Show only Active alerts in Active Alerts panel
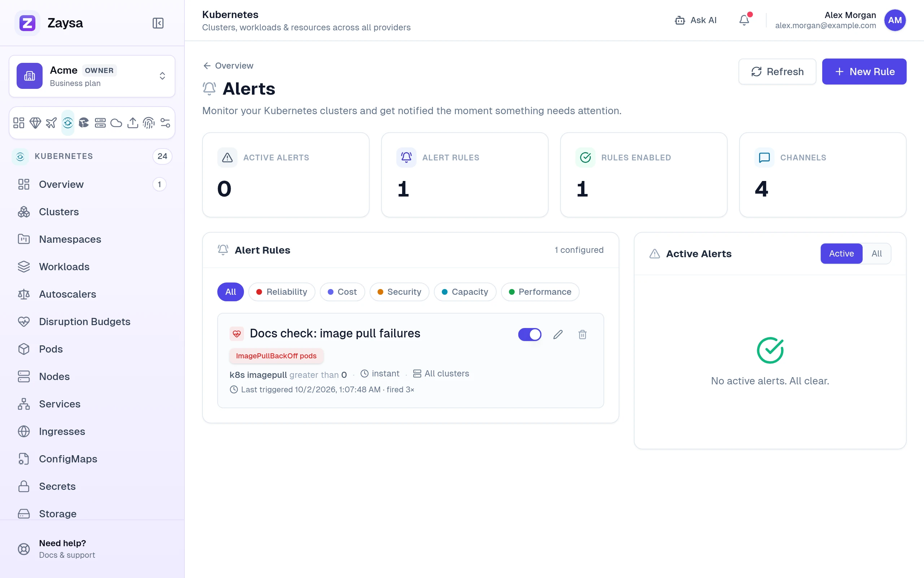The image size is (924, 578). [841, 254]
